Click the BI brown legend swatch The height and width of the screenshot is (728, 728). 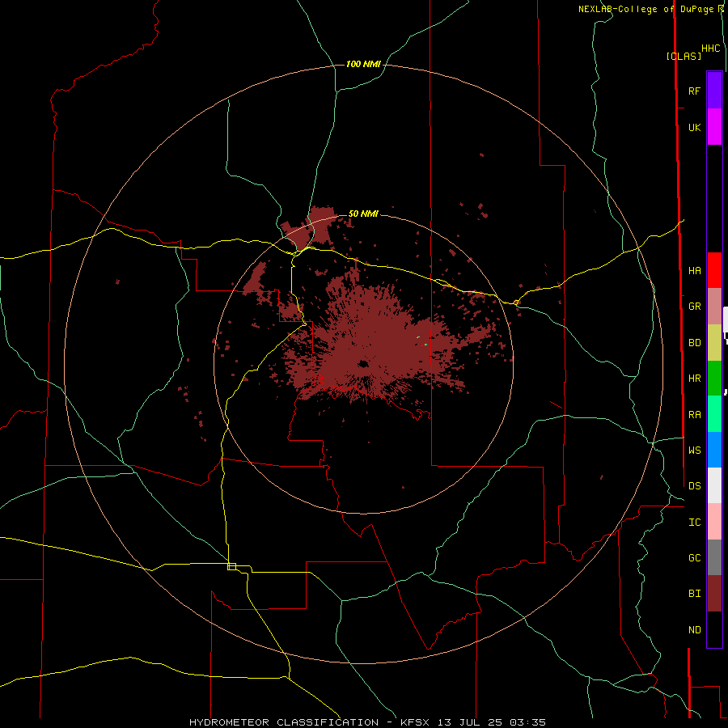click(714, 594)
